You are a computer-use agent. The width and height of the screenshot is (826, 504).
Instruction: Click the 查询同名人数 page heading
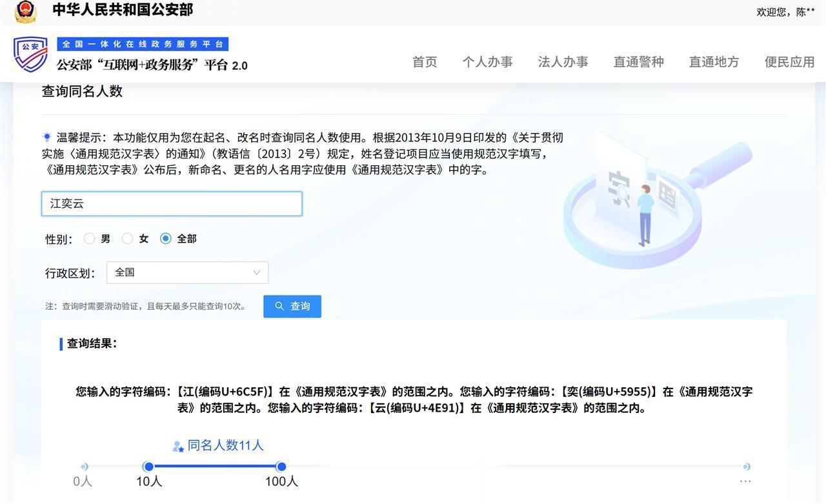pos(82,91)
